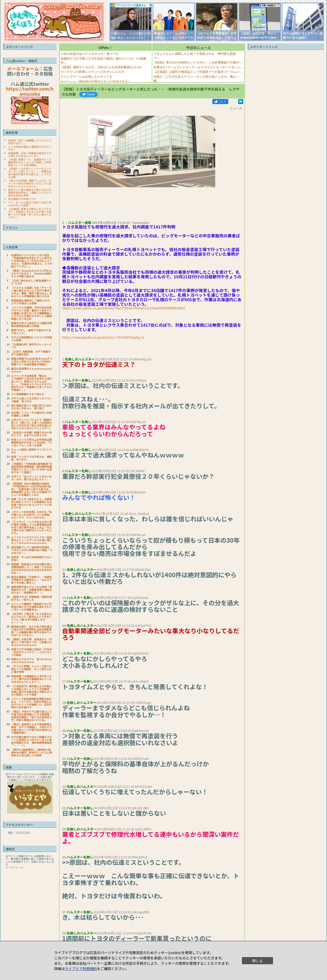Click the 人気記事 sidebar section header
The image size is (327, 980).
[x=30, y=247]
